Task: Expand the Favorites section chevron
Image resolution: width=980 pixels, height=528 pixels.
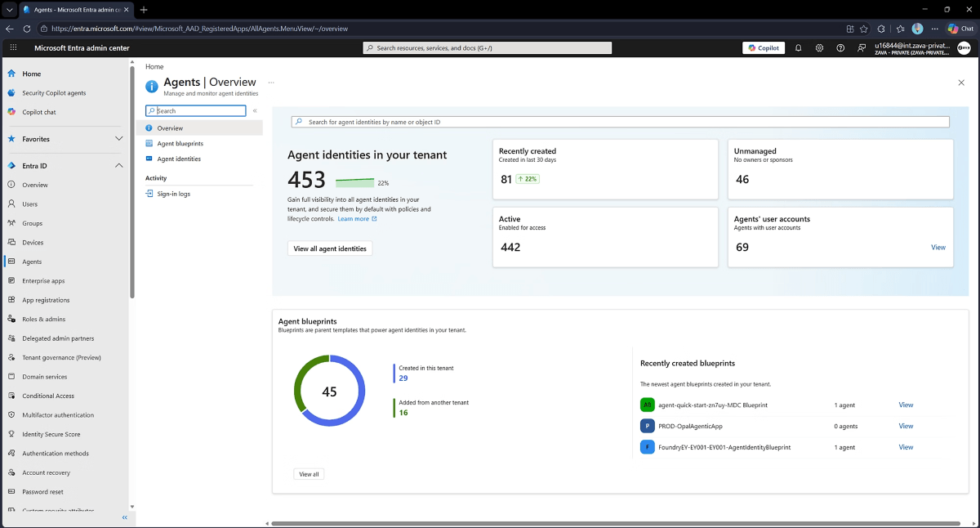Action: pos(118,139)
